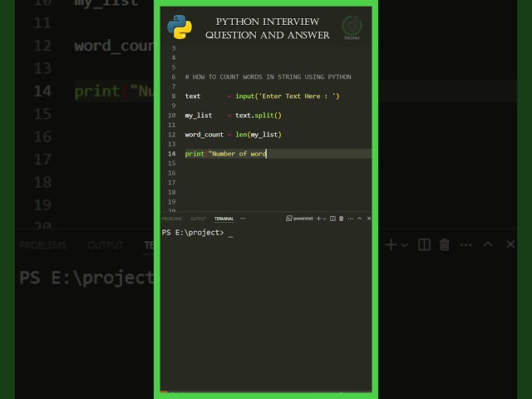Maximize the panel with the small caret icon

360,219
